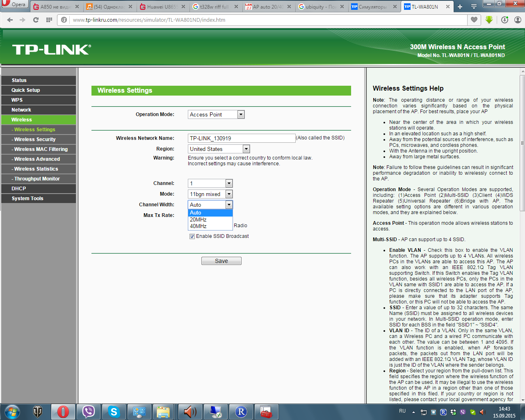Go to Wireless Advanced page
Image resolution: width=525 pixels, height=420 pixels.
click(39, 159)
